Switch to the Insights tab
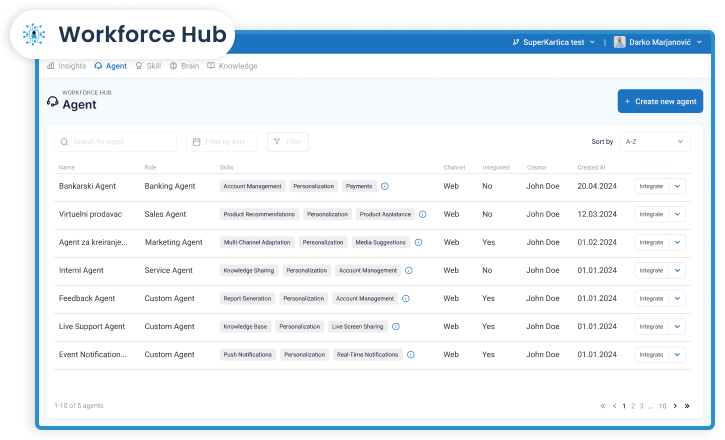The width and height of the screenshot is (725, 440). pos(66,66)
